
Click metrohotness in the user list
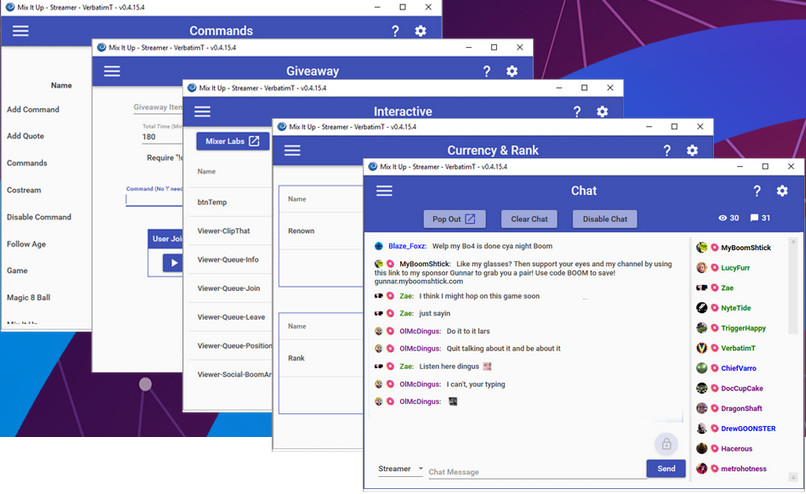click(x=743, y=468)
